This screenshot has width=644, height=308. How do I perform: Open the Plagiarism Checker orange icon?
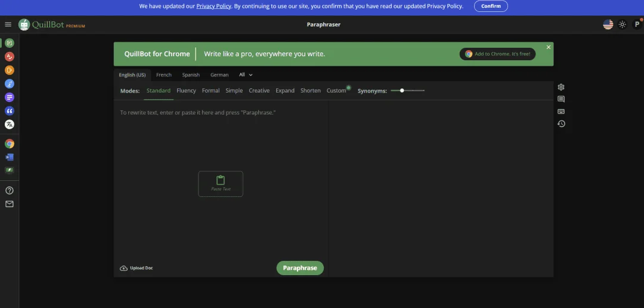10,70
